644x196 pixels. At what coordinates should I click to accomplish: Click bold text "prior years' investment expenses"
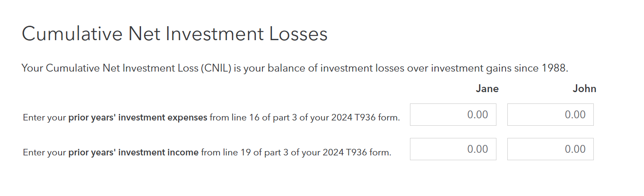138,118
